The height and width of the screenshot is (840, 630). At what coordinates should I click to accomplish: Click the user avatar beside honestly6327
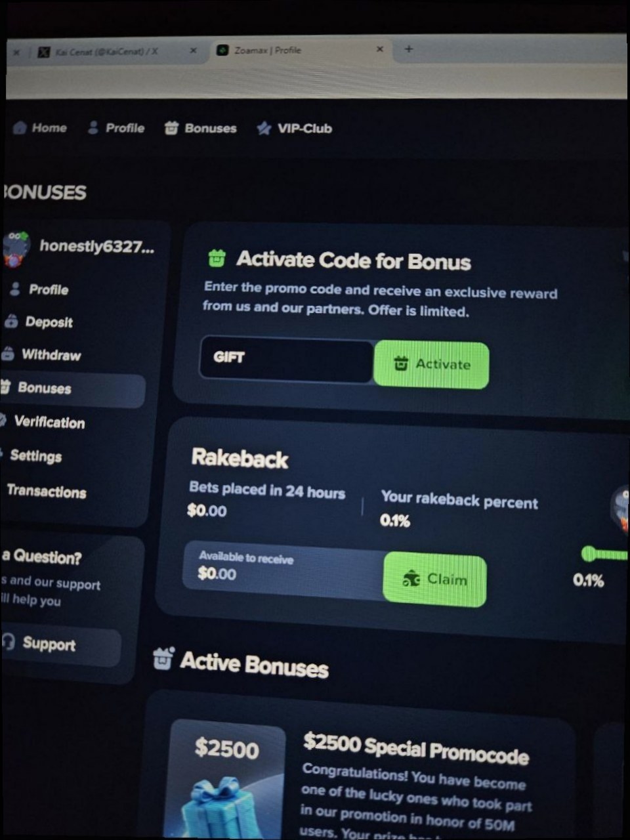16,249
